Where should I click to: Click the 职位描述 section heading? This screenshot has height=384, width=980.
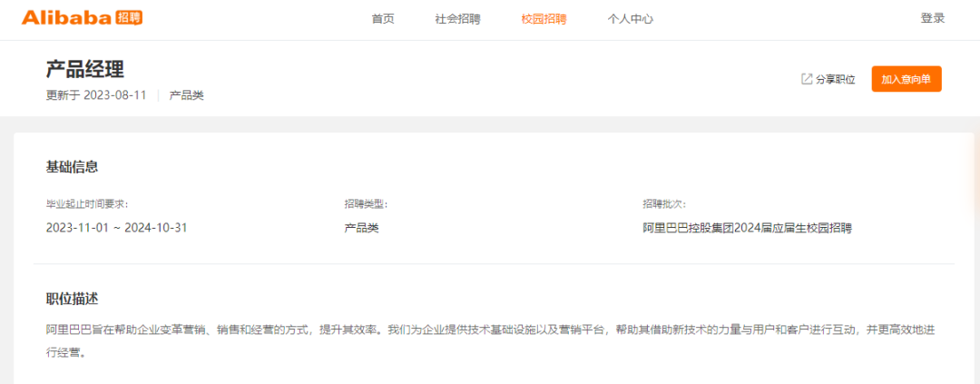[72, 299]
